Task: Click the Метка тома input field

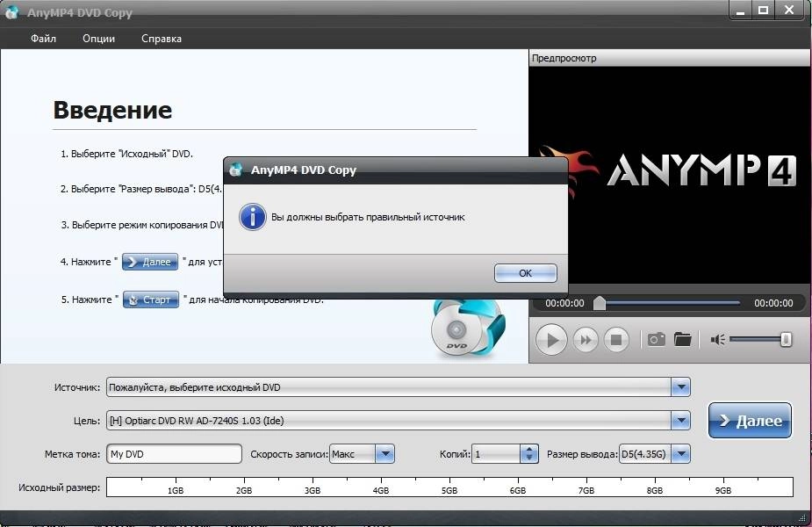Action: pyautogui.click(x=174, y=454)
